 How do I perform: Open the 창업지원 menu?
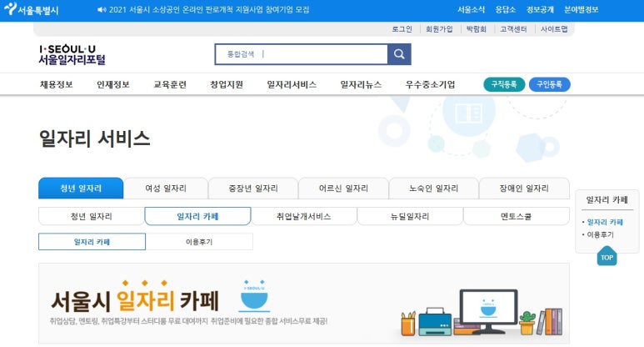pyautogui.click(x=227, y=84)
